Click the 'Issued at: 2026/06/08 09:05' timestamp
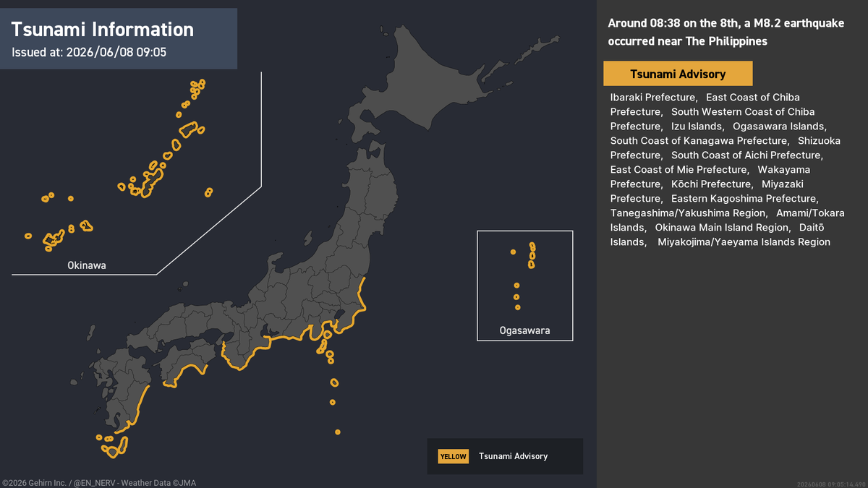Screen dimensions: 868x488 [90, 52]
